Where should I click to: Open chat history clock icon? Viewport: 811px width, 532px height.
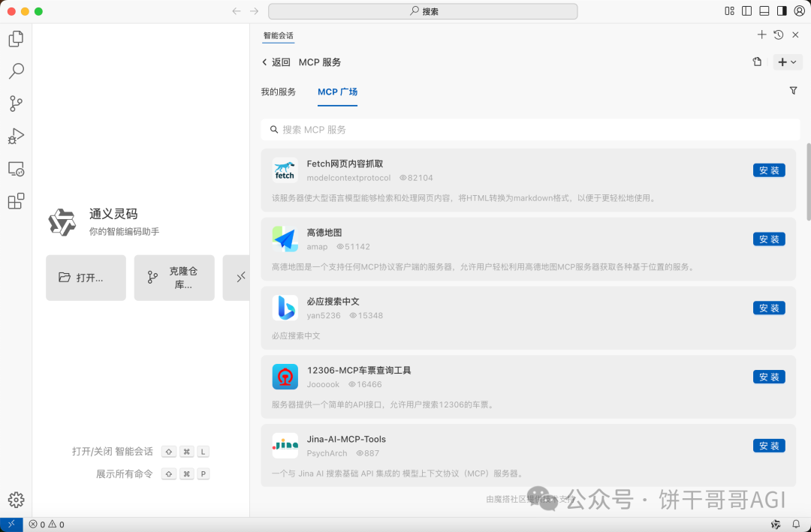tap(779, 35)
